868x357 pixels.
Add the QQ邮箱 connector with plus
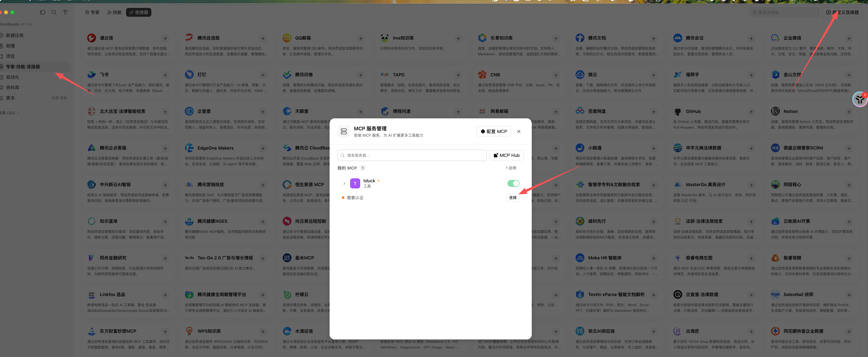[x=361, y=38]
